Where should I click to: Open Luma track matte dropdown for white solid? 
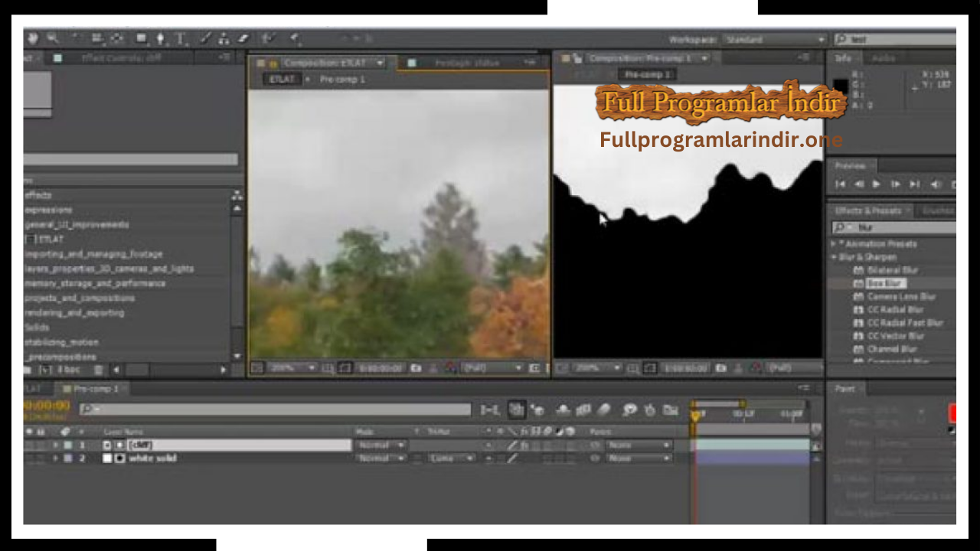click(x=451, y=458)
